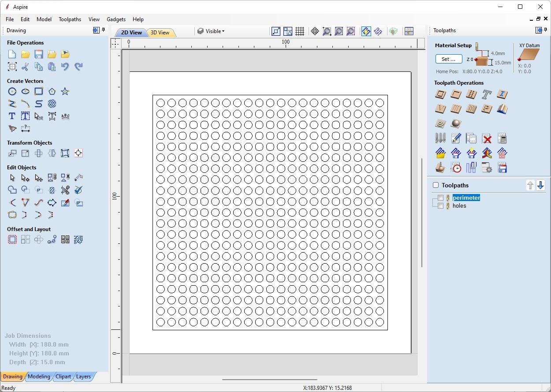Image resolution: width=551 pixels, height=392 pixels.
Task: Toggle pin on Toolpaths panel
Action: click(546, 30)
